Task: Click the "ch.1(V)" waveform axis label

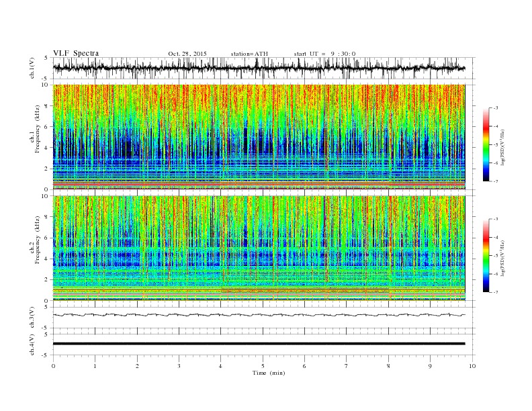Action: pos(32,68)
